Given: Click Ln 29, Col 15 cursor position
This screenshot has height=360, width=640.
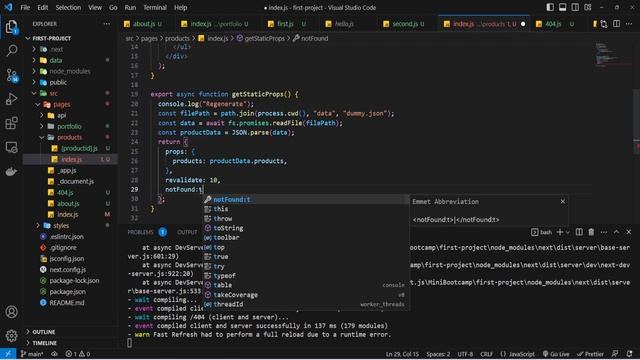Looking at the screenshot, I should [402, 354].
